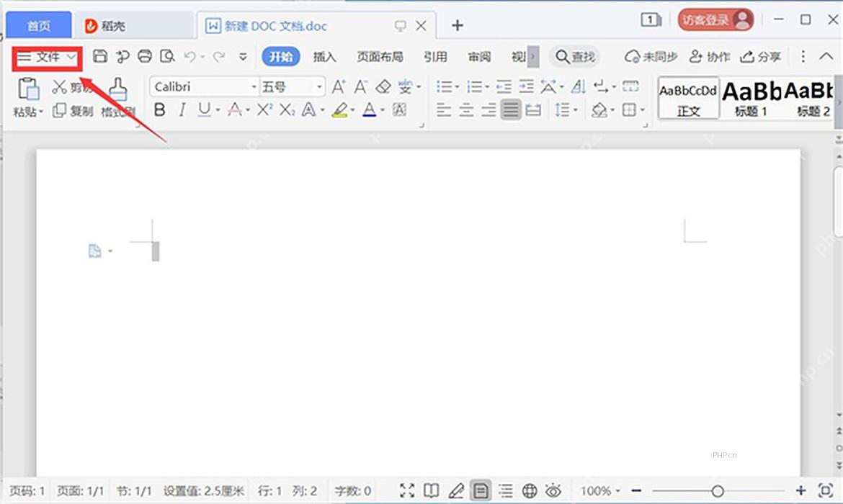
Task: Select the 标题 1 style
Action: (x=751, y=98)
